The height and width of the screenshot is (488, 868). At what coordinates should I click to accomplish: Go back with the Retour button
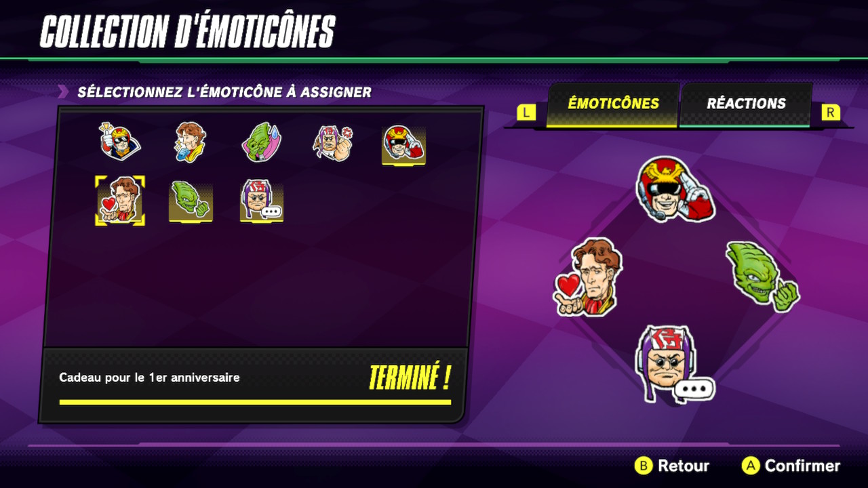pyautogui.click(x=672, y=466)
